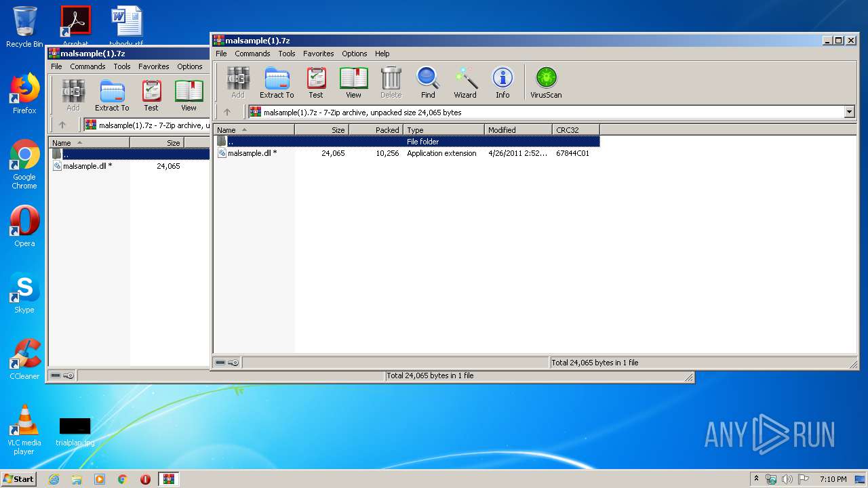Open Commands menu in front window
The image size is (868, 488).
[x=252, y=54]
